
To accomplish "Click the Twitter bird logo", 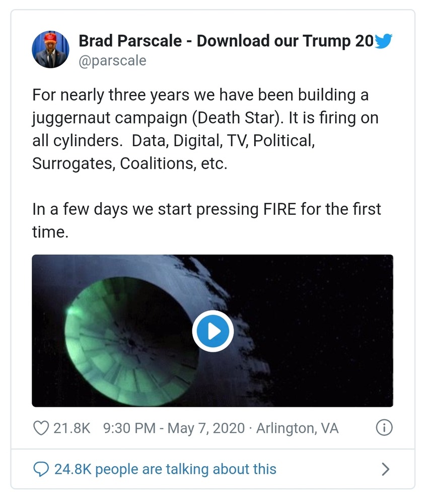I will 383,41.
